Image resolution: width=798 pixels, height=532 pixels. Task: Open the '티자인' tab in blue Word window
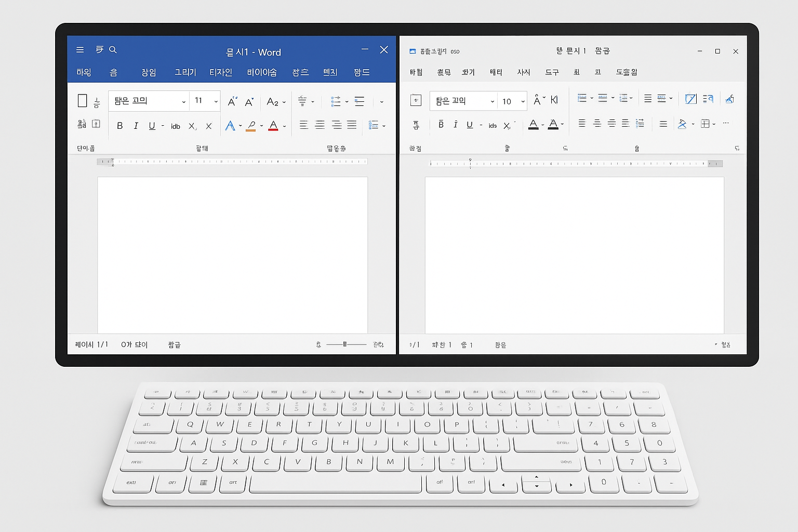(x=221, y=72)
